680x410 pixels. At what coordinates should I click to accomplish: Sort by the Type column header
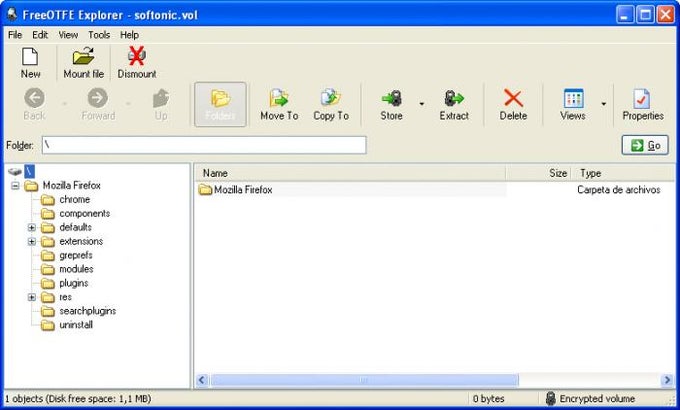(x=624, y=173)
